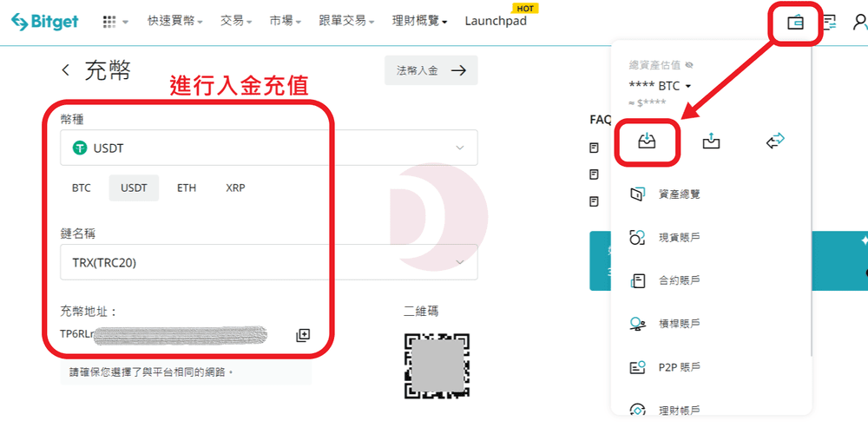This screenshot has width=868, height=434.
Task: Click the 充幣地址 address text starting TP6RL
Action: [x=164, y=334]
